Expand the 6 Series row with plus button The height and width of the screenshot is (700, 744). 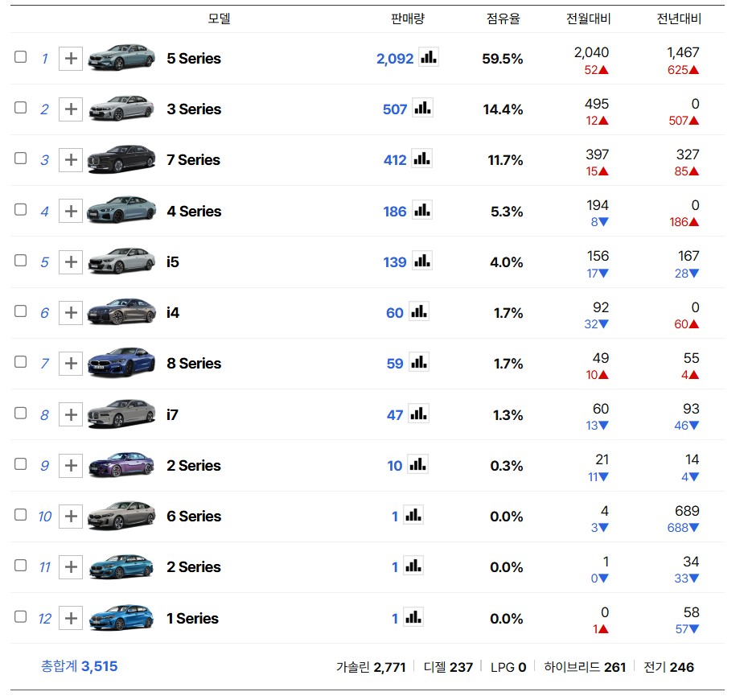pos(71,517)
